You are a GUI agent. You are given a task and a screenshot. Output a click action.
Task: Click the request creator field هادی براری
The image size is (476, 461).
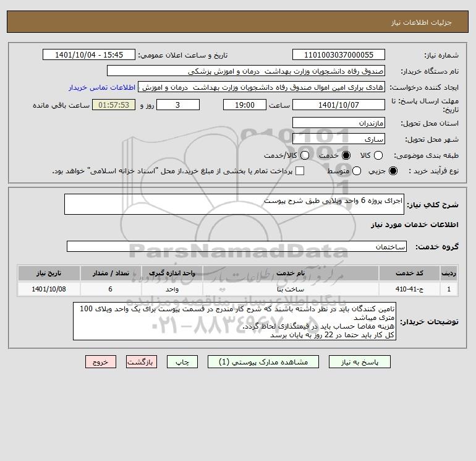(x=261, y=87)
